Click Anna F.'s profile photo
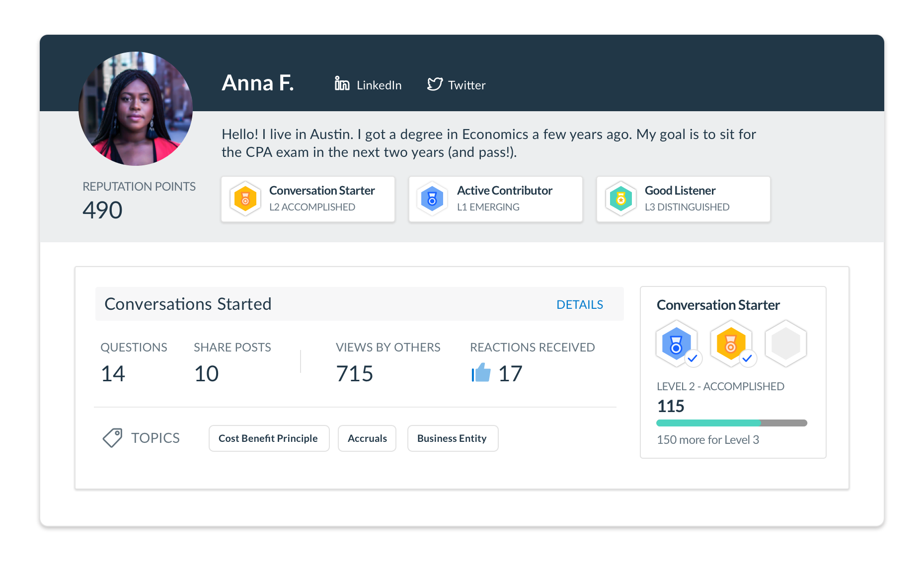 [135, 109]
